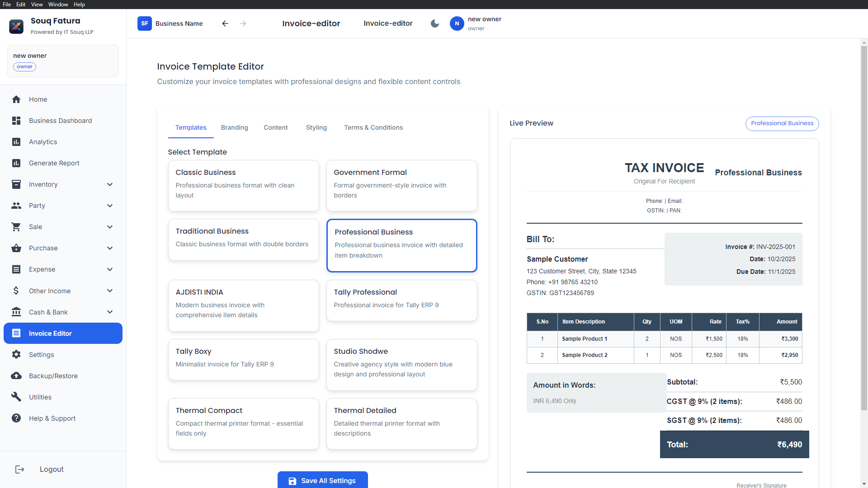Image resolution: width=868 pixels, height=488 pixels.
Task: Click the back arrow navigation icon
Action: (225, 23)
